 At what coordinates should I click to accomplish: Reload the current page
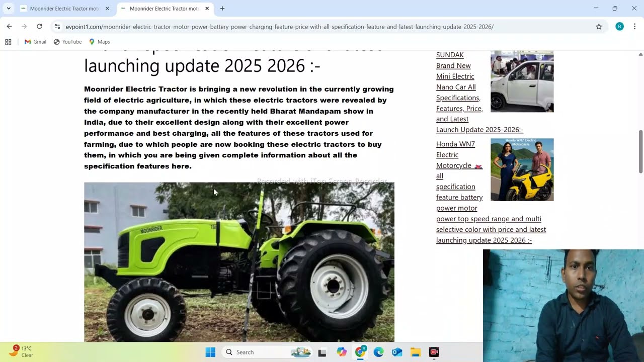pyautogui.click(x=39, y=27)
